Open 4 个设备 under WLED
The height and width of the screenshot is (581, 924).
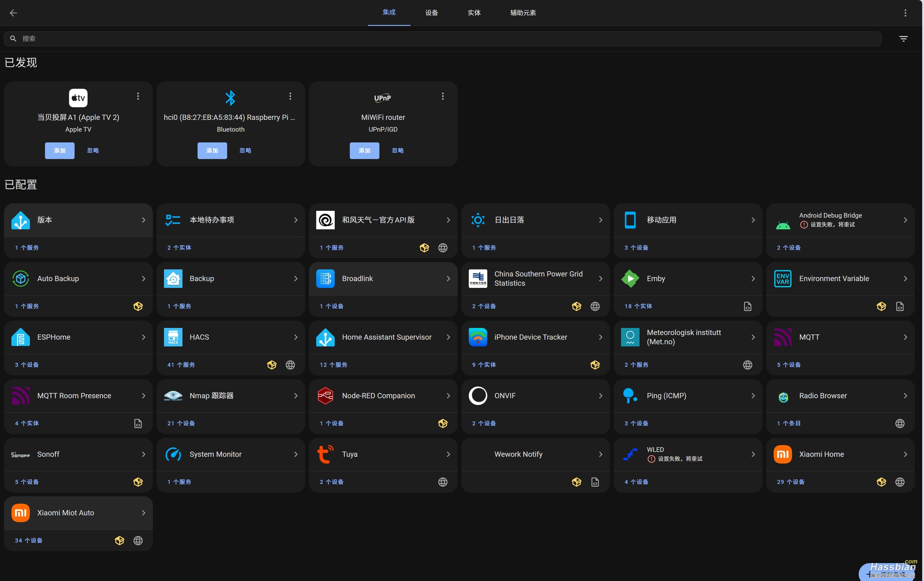tap(636, 482)
